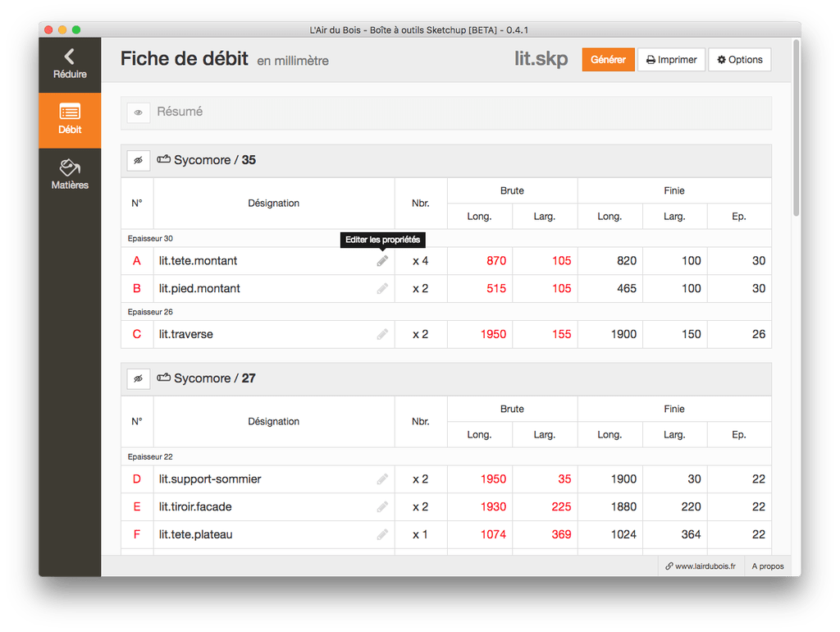Toggle Résumé section visibility eye

[x=138, y=112]
